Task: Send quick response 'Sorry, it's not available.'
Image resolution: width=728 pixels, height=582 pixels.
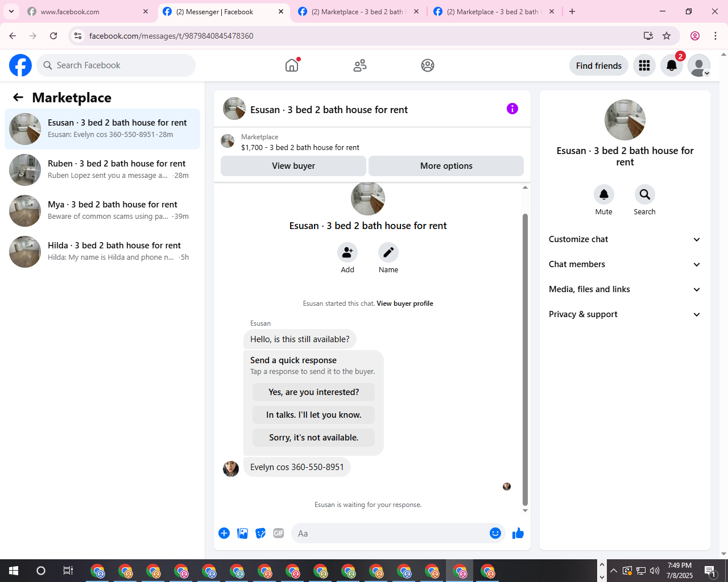Action: tap(314, 438)
